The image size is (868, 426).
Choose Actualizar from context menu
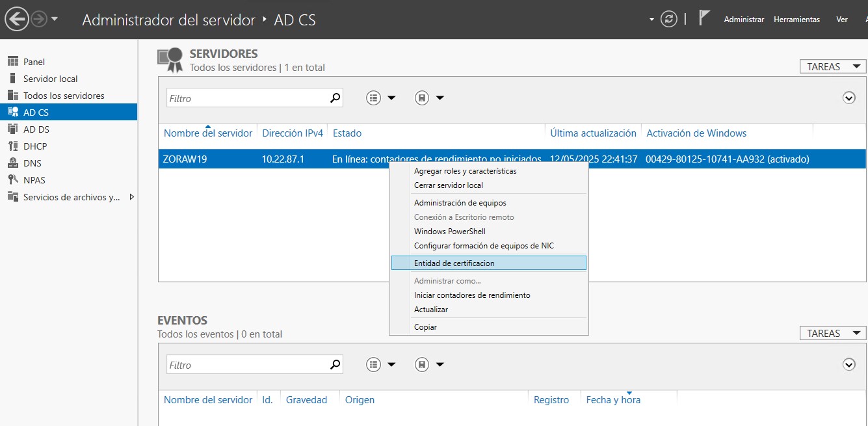[431, 310]
